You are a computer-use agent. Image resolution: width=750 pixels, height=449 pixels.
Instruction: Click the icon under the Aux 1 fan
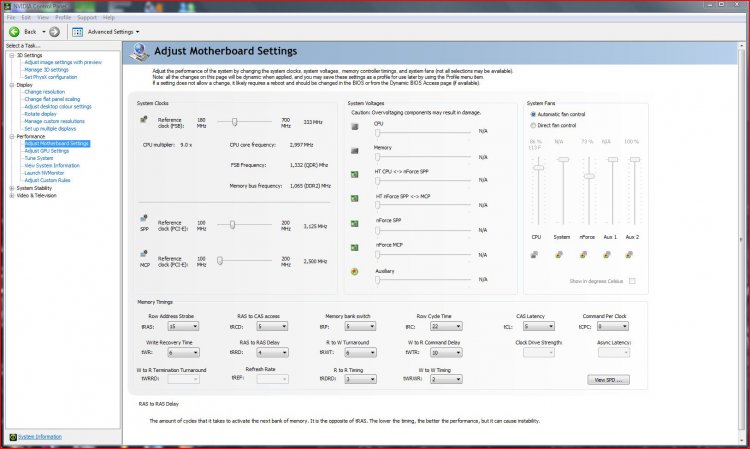607,255
